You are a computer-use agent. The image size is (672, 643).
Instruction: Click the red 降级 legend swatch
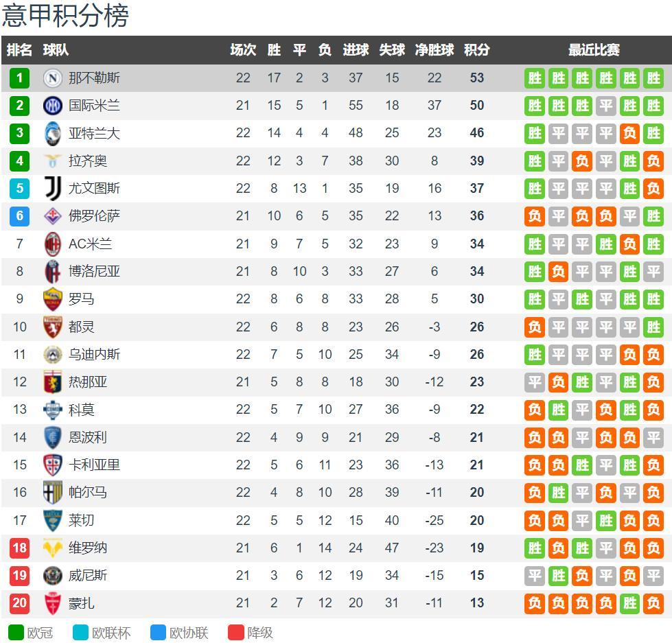coord(236,632)
